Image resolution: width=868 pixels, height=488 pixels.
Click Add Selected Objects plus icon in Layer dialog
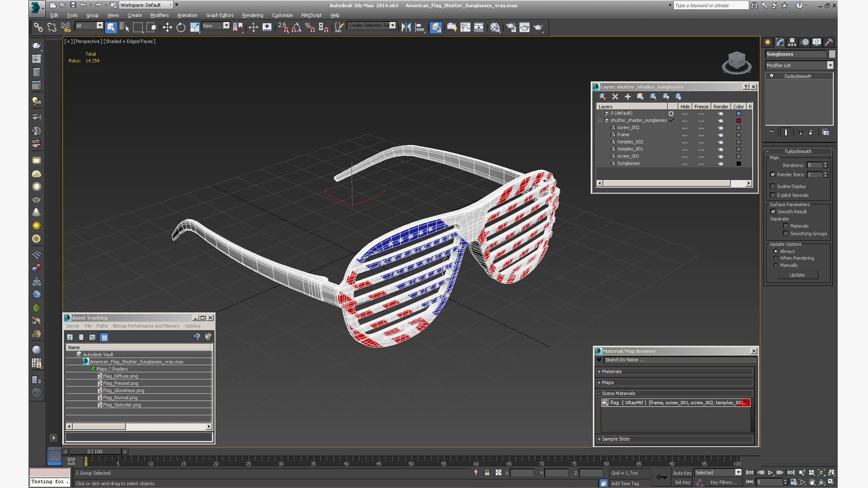click(627, 97)
